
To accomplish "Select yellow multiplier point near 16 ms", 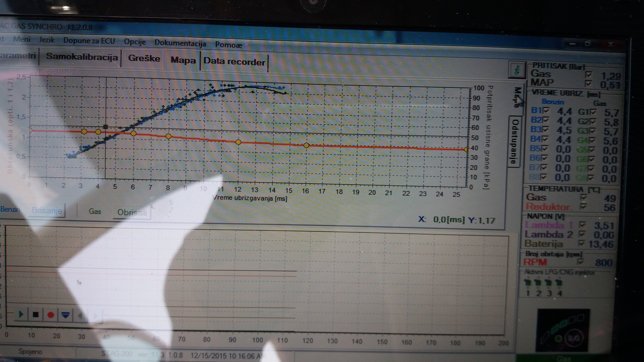I will coord(306,145).
